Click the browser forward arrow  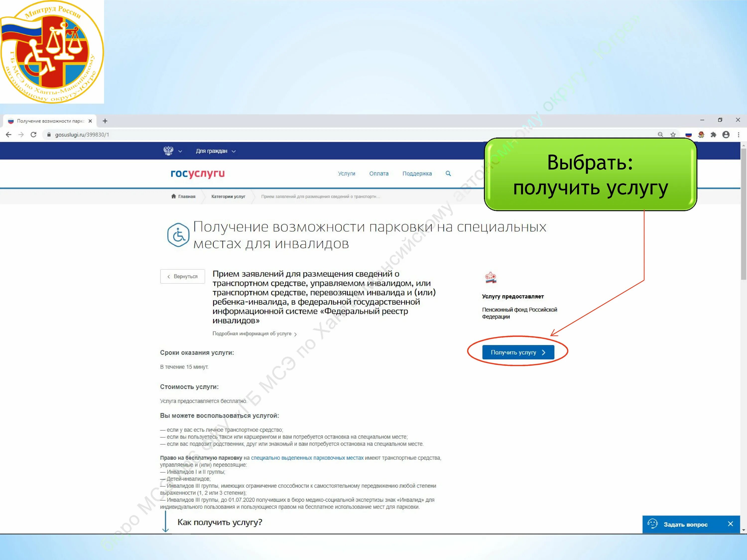click(x=21, y=135)
